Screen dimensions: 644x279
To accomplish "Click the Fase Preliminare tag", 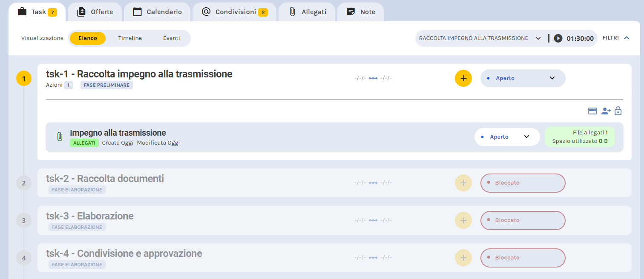I will [106, 85].
